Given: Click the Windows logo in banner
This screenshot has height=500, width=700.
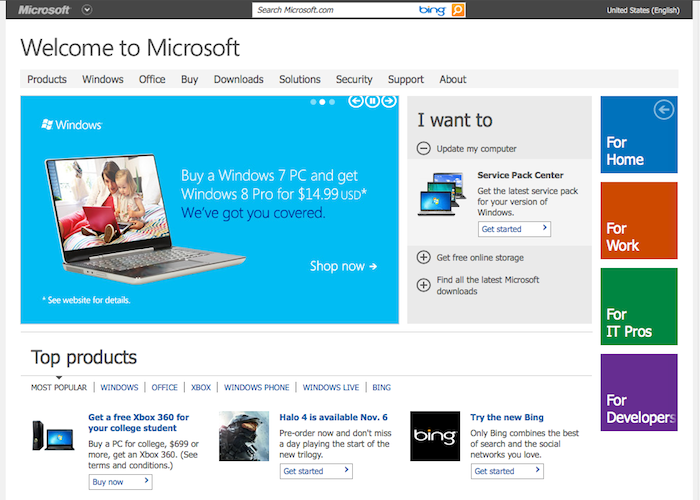Looking at the screenshot, I should (x=71, y=125).
